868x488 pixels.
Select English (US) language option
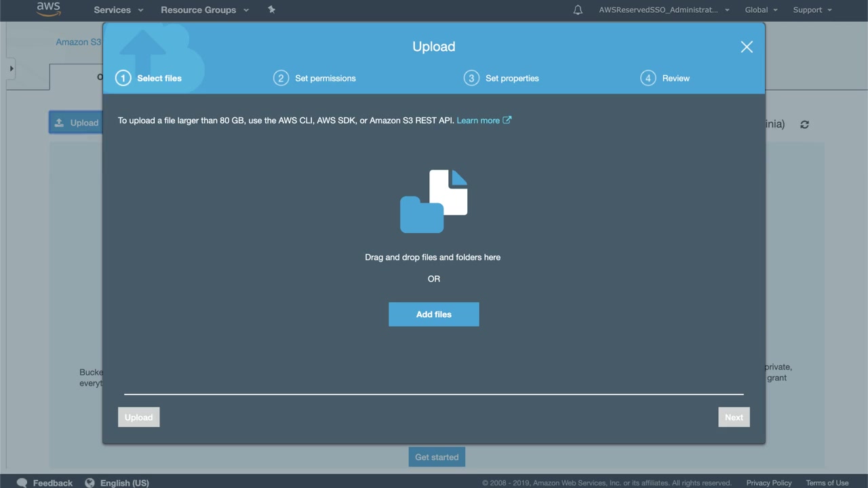[125, 483]
